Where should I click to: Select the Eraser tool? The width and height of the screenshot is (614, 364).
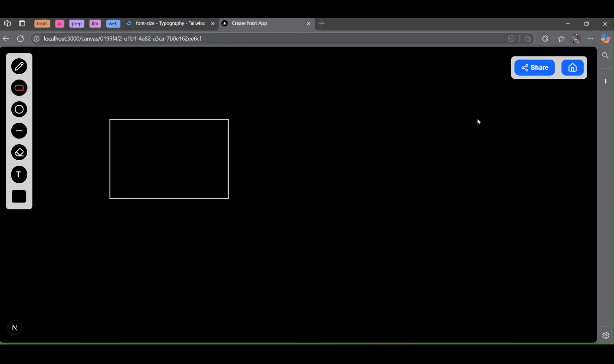pyautogui.click(x=19, y=152)
